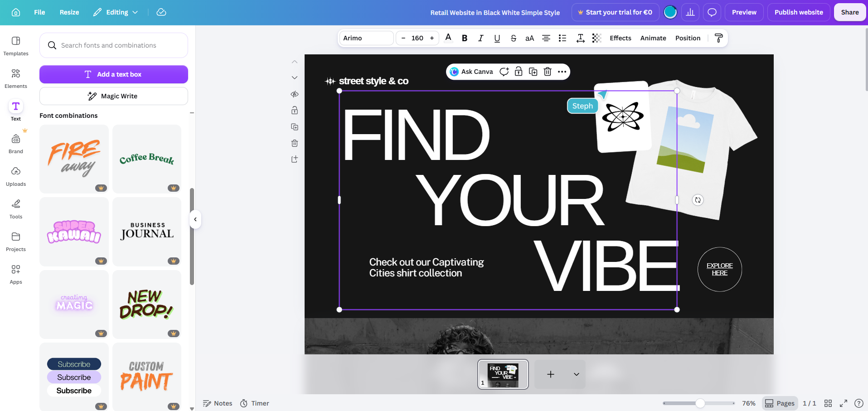Click the Share button
This screenshot has width=868, height=411.
coord(850,12)
